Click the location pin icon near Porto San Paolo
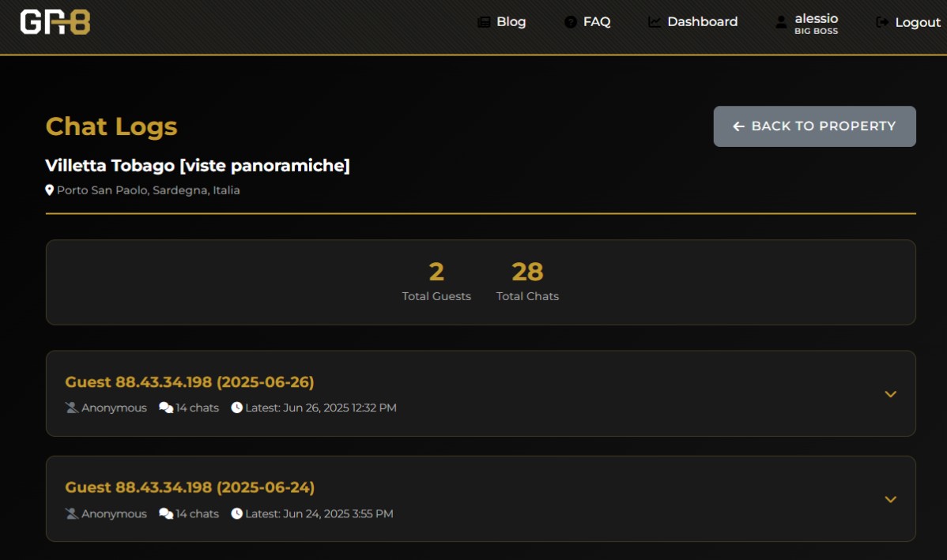 coord(50,190)
